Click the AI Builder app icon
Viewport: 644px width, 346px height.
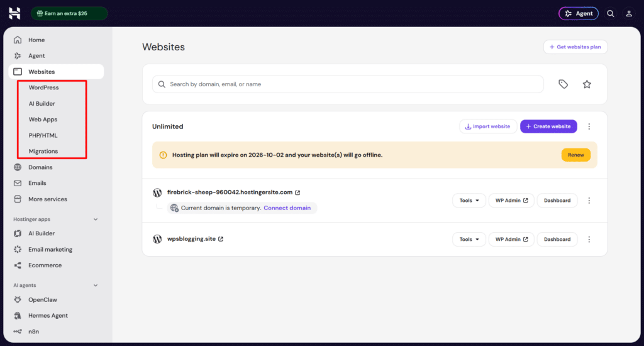pos(18,233)
